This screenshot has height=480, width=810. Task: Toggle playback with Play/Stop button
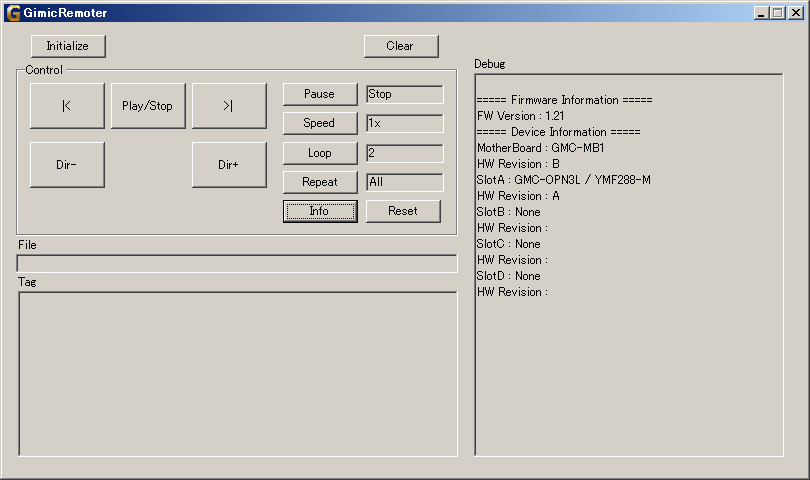click(148, 106)
